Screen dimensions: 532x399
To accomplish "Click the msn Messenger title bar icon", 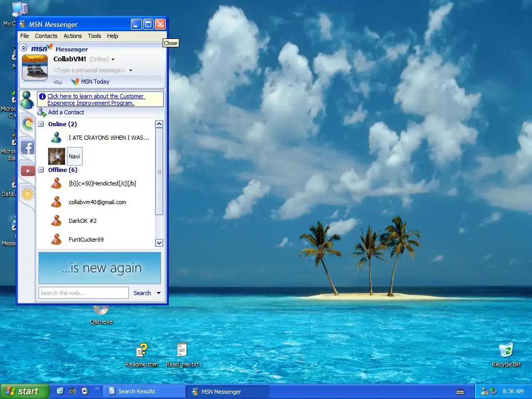I will pos(22,24).
